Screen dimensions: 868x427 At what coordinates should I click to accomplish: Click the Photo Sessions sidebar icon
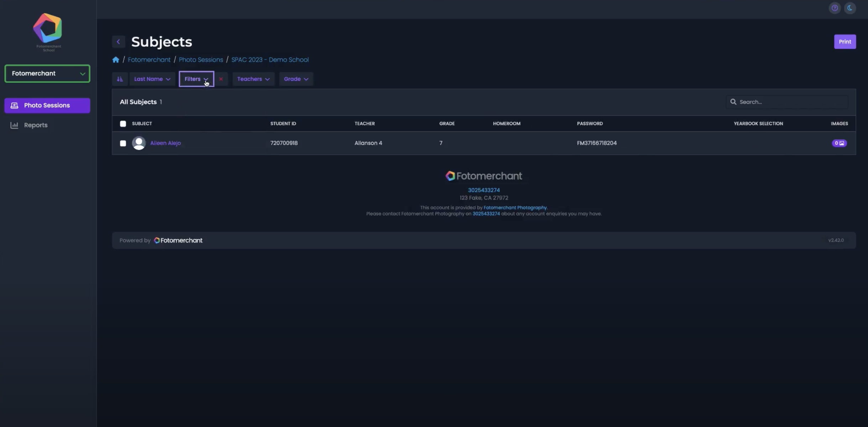(14, 106)
